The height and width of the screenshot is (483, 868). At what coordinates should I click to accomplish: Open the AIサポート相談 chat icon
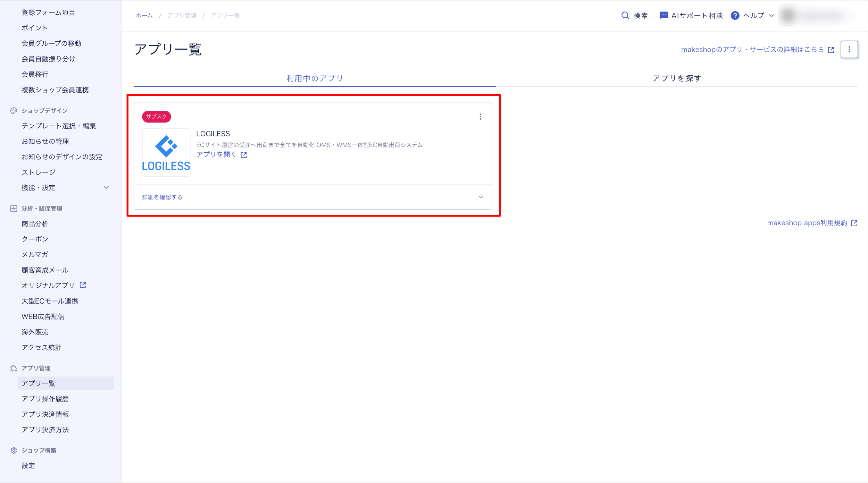[x=663, y=16]
